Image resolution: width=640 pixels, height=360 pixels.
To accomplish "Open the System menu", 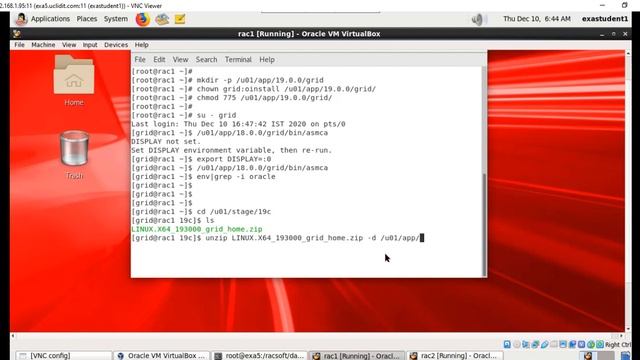I will pyautogui.click(x=116, y=19).
